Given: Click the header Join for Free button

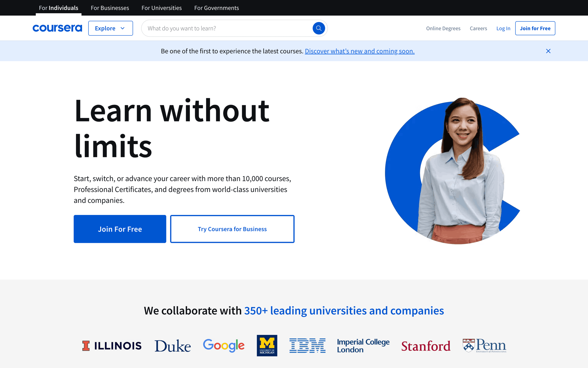Looking at the screenshot, I should click(x=535, y=28).
